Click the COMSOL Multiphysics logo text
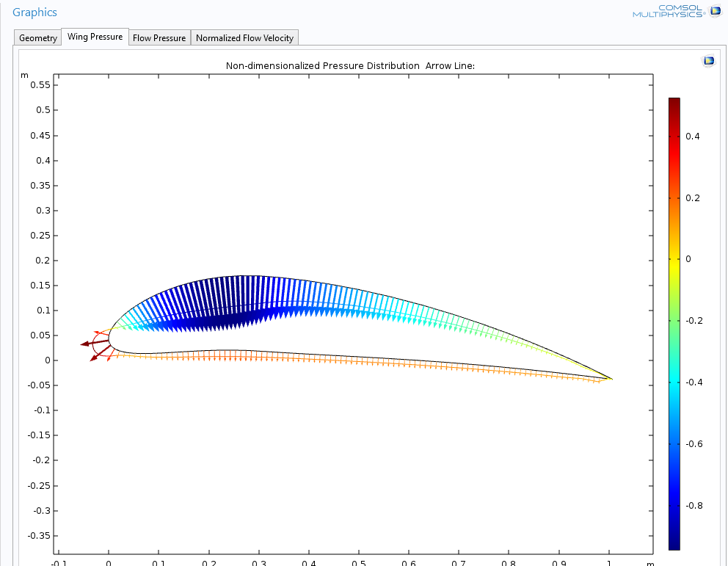This screenshot has width=728, height=566. (669, 11)
